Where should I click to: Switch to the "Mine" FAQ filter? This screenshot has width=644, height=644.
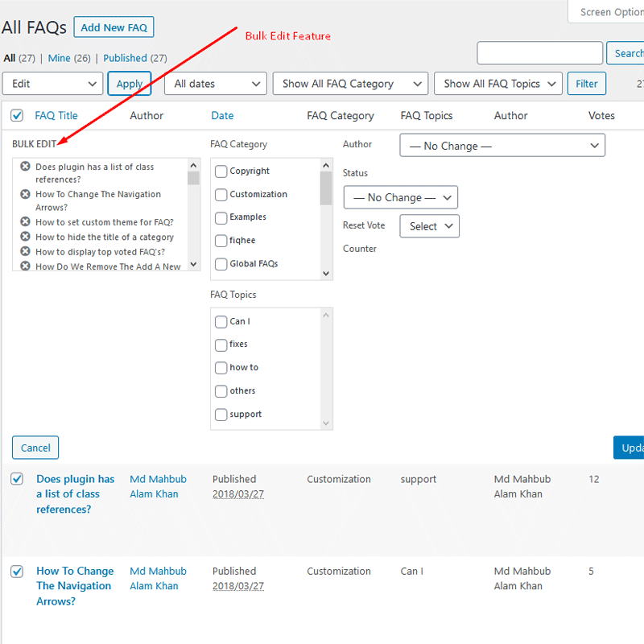59,58
